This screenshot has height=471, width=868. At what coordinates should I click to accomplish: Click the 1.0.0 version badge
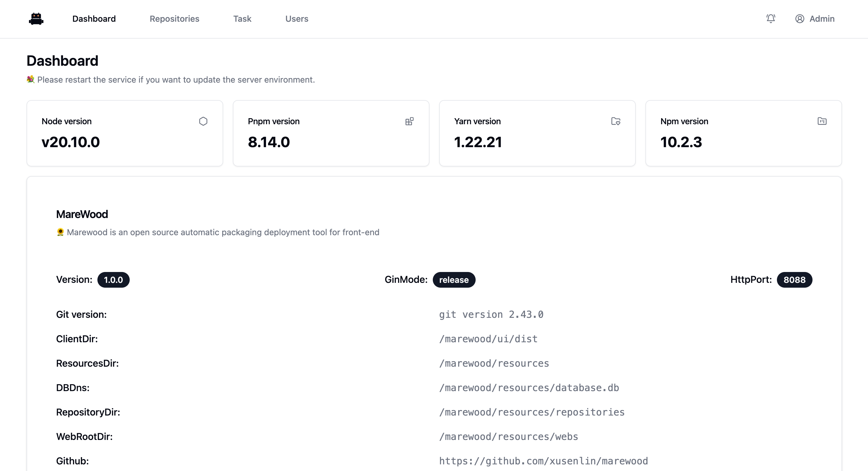tap(113, 280)
